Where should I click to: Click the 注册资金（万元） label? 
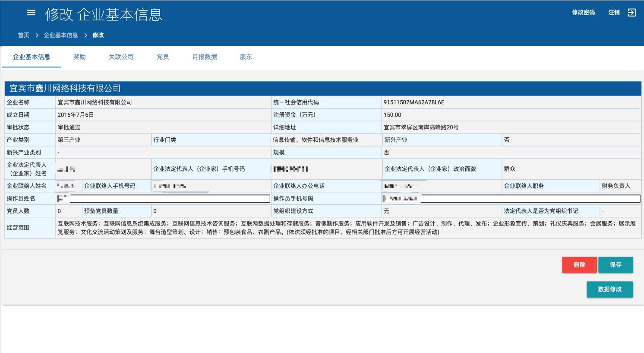coord(296,115)
